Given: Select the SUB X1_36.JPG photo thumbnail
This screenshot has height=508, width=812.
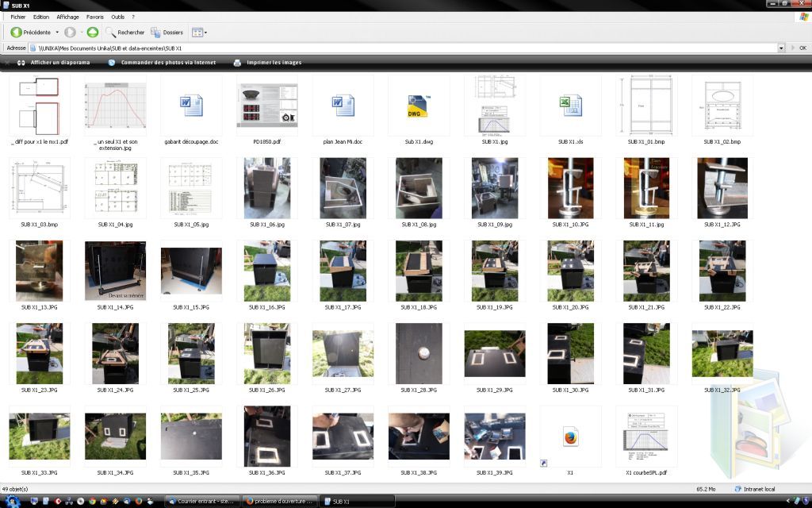Looking at the screenshot, I should click(266, 437).
